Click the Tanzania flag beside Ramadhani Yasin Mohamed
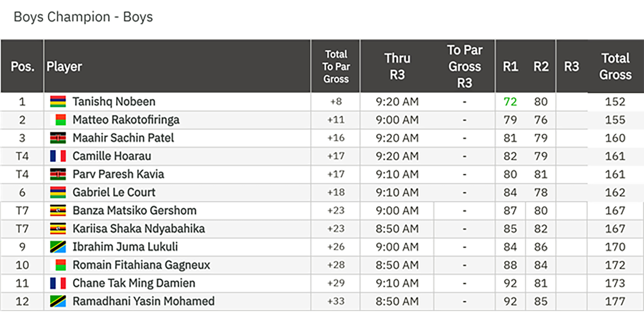 click(58, 301)
